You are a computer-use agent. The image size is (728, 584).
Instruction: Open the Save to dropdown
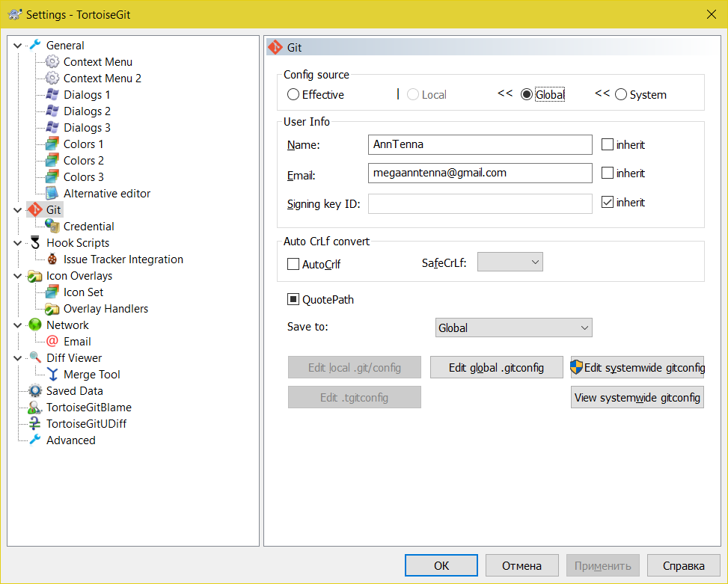513,328
